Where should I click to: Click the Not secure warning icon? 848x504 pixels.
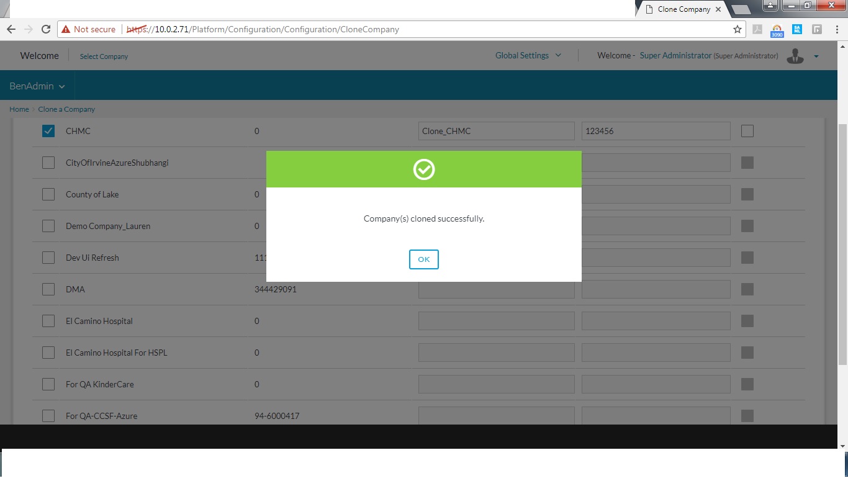66,29
